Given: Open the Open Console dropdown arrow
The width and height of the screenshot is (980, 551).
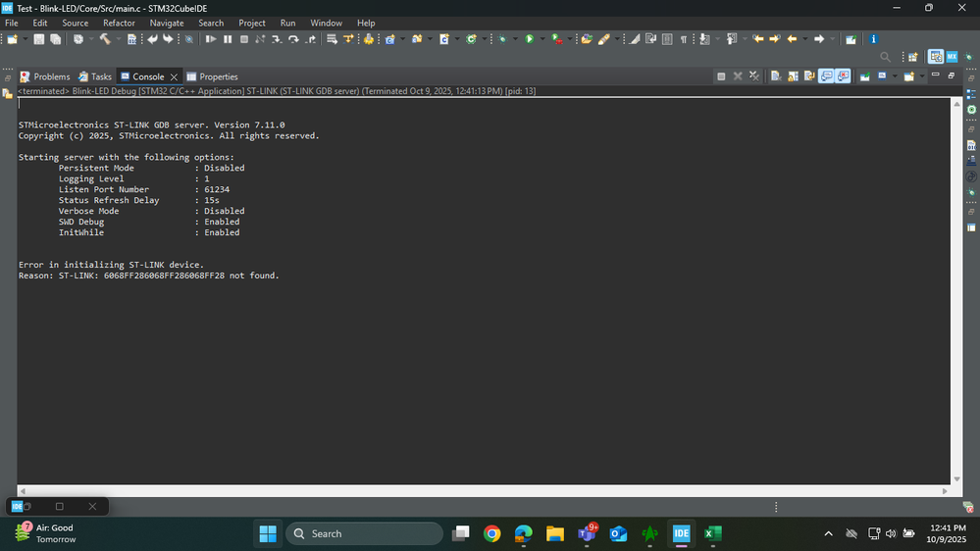Looking at the screenshot, I should pos(922,76).
